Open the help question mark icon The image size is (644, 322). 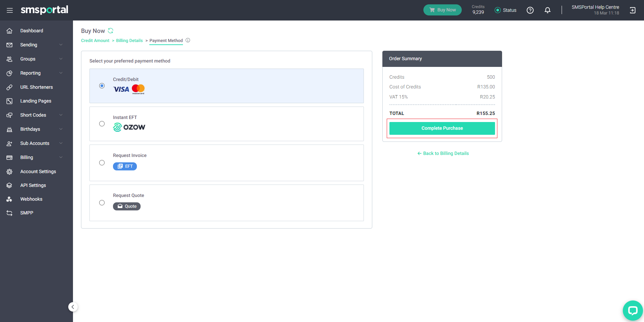[x=530, y=10]
